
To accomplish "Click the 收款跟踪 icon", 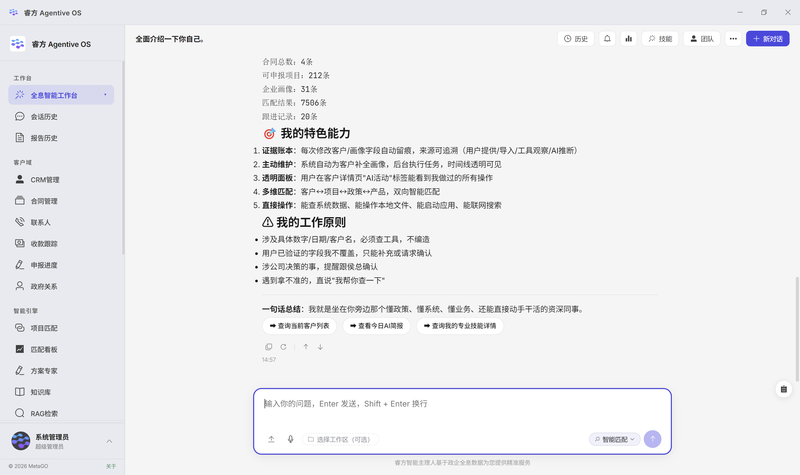I will coord(19,243).
